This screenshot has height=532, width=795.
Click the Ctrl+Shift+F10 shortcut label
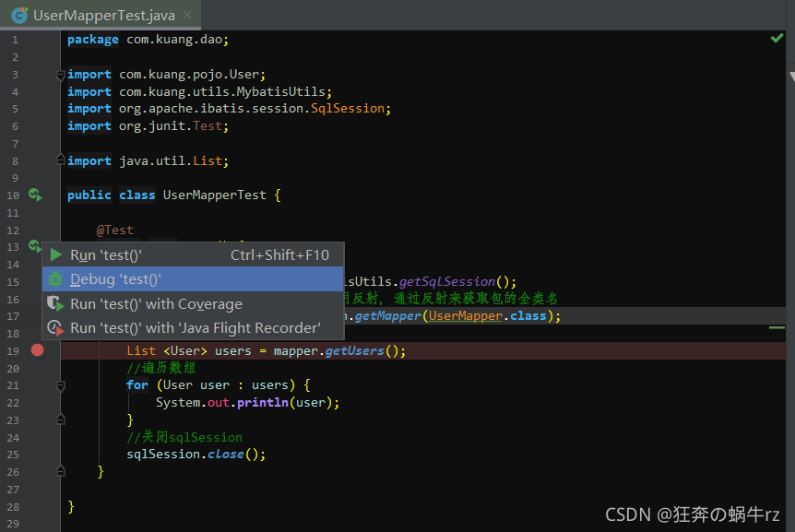click(279, 254)
